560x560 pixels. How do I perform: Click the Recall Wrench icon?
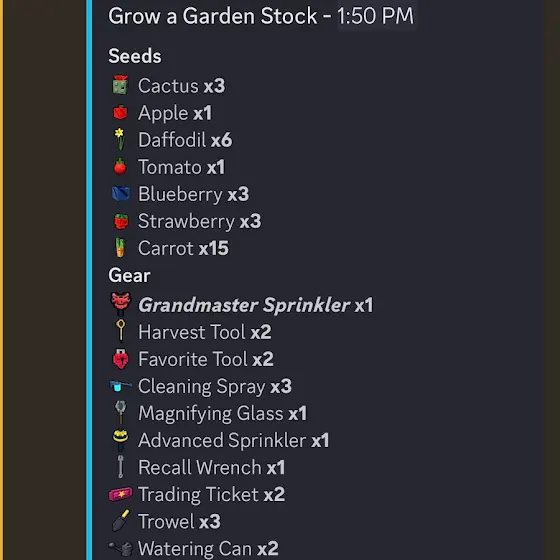click(x=121, y=466)
